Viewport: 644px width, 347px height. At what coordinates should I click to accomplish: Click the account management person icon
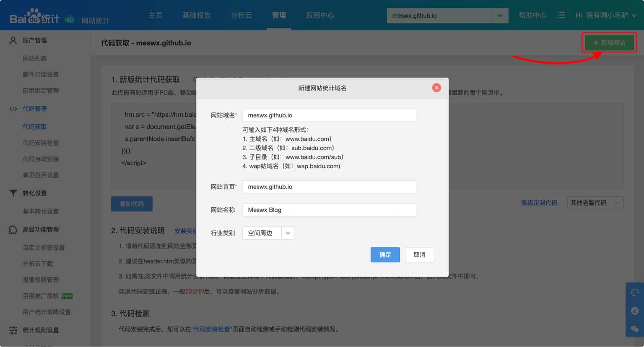pyautogui.click(x=13, y=40)
